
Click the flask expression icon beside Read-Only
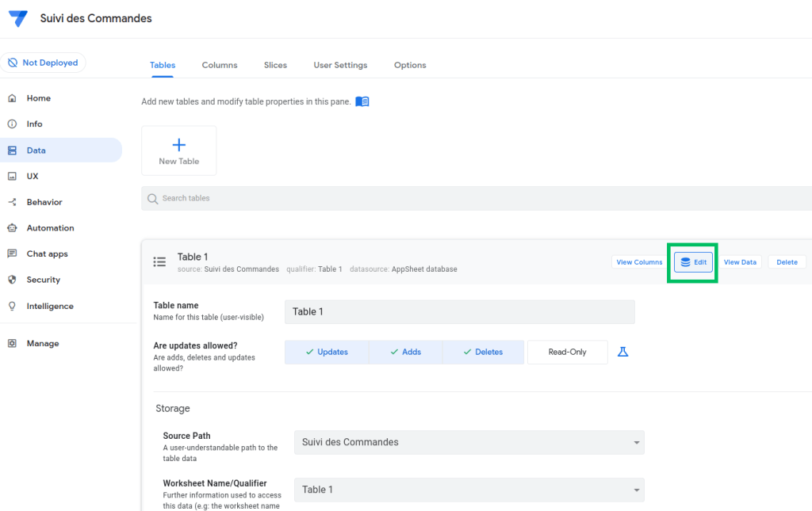[623, 353]
